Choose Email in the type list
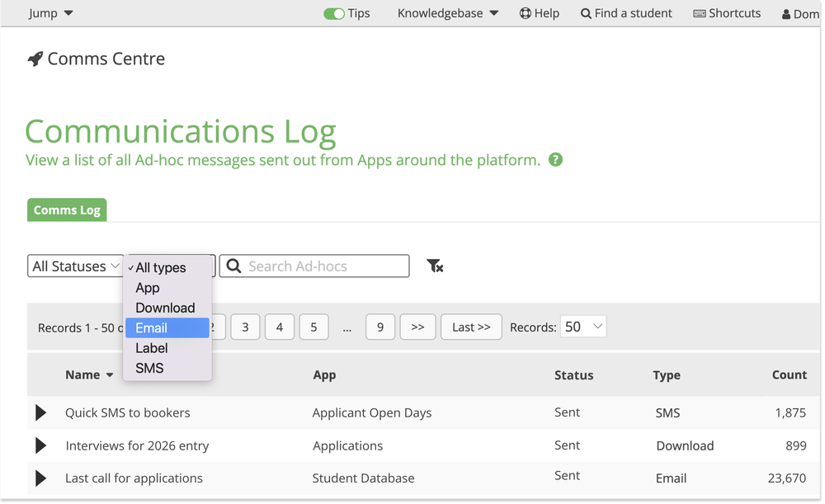Viewport: 825px width, 504px height. (x=167, y=327)
